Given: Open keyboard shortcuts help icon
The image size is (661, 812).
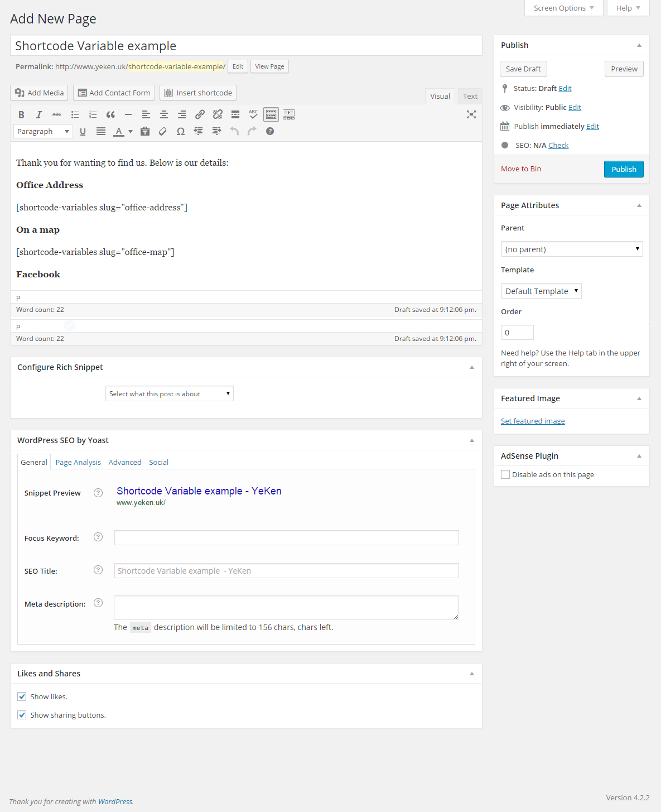Looking at the screenshot, I should coord(270,131).
